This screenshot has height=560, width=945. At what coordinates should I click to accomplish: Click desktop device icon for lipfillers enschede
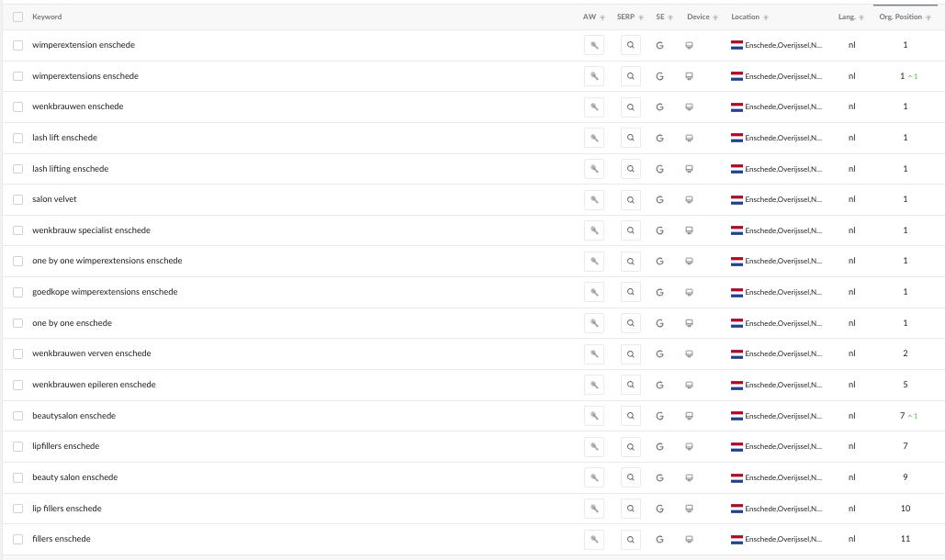[689, 447]
